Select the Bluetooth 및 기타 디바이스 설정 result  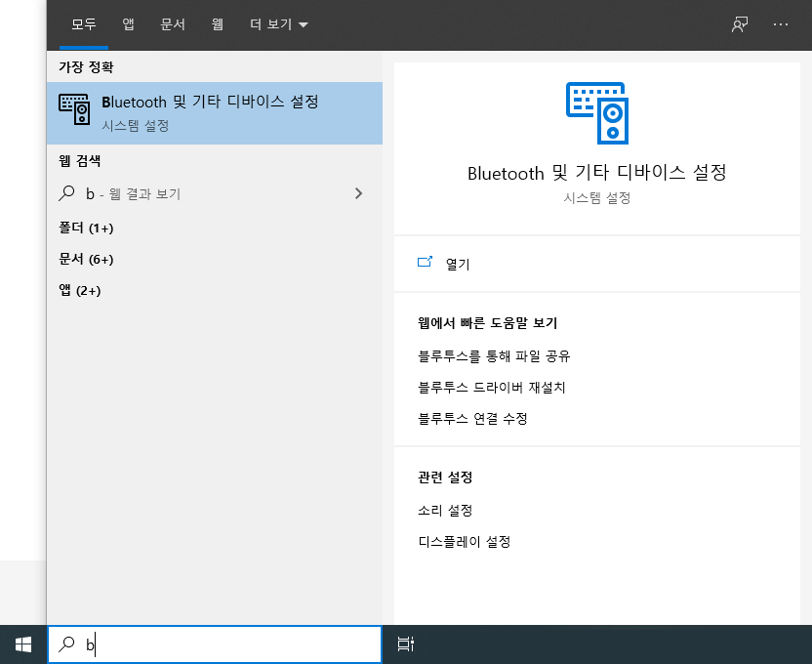point(215,113)
